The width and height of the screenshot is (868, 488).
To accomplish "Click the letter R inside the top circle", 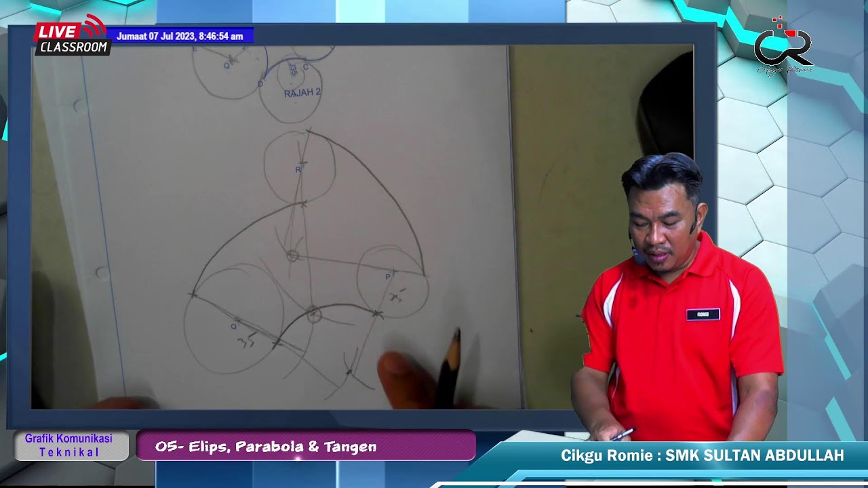I will (298, 169).
